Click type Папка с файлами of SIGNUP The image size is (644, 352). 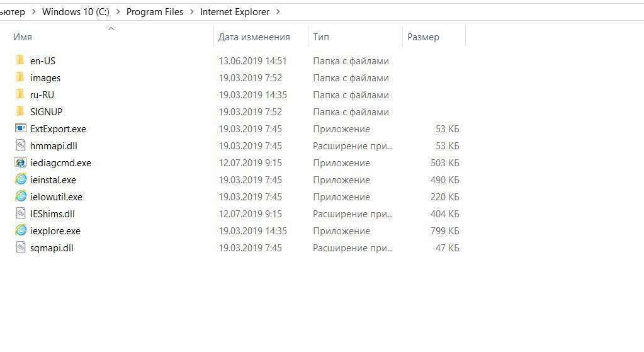351,111
